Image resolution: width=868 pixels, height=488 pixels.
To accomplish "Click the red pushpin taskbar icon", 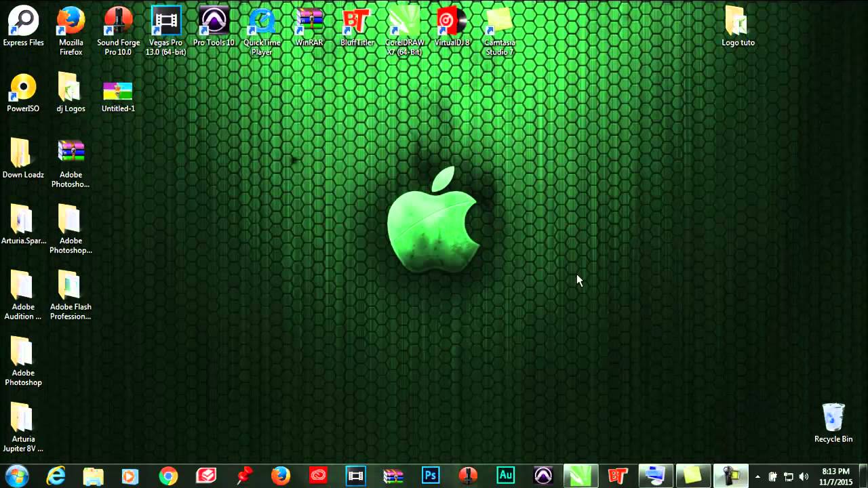I will 243,476.
